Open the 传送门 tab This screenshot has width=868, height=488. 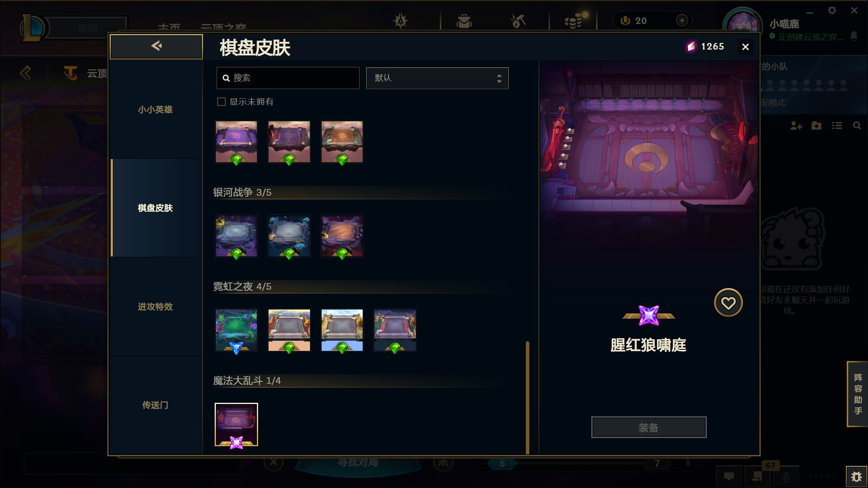tap(155, 405)
